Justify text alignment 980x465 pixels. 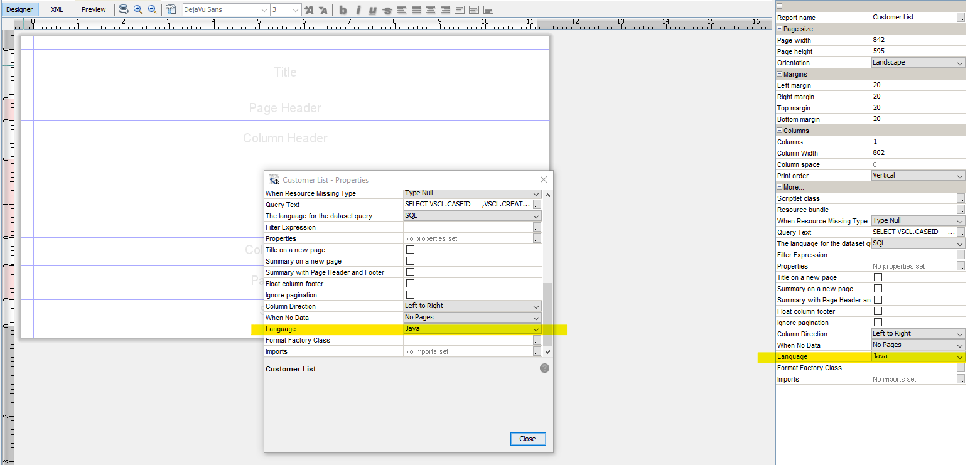[x=416, y=10]
